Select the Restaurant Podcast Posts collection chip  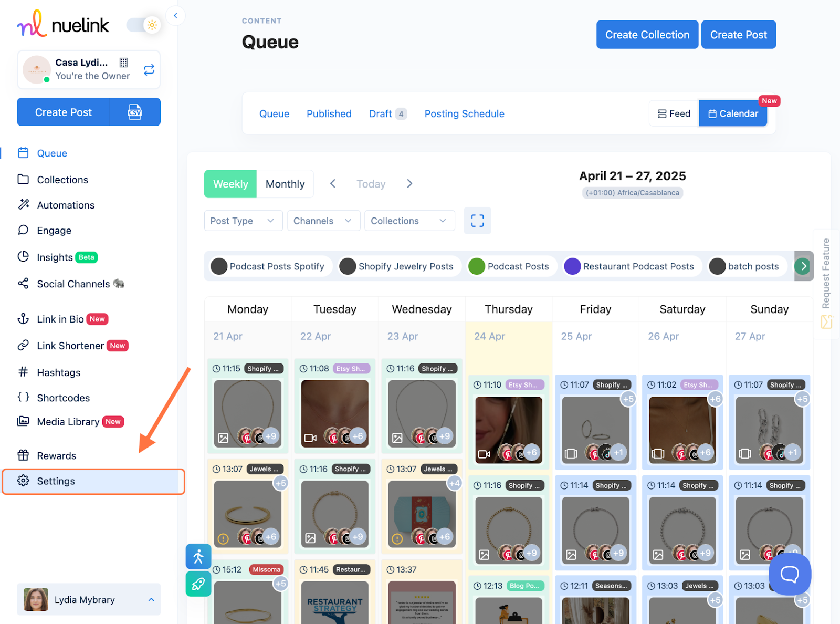coord(632,266)
